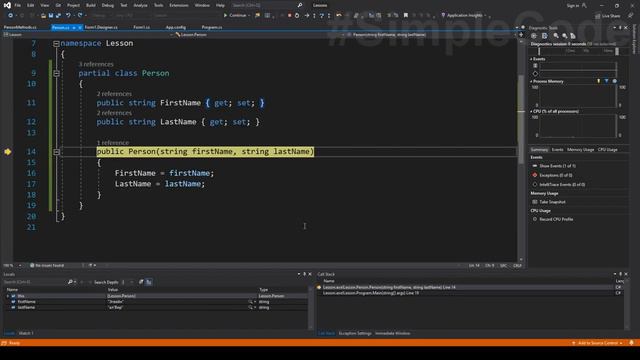Click the Open File folder icon
The width and height of the screenshot is (640, 360).
click(43, 16)
